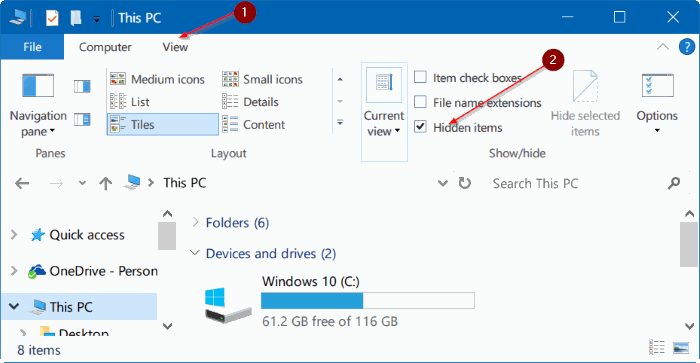Viewport: 700px width, 363px height.
Task: Collapse the Devices and drives group
Action: 195,253
